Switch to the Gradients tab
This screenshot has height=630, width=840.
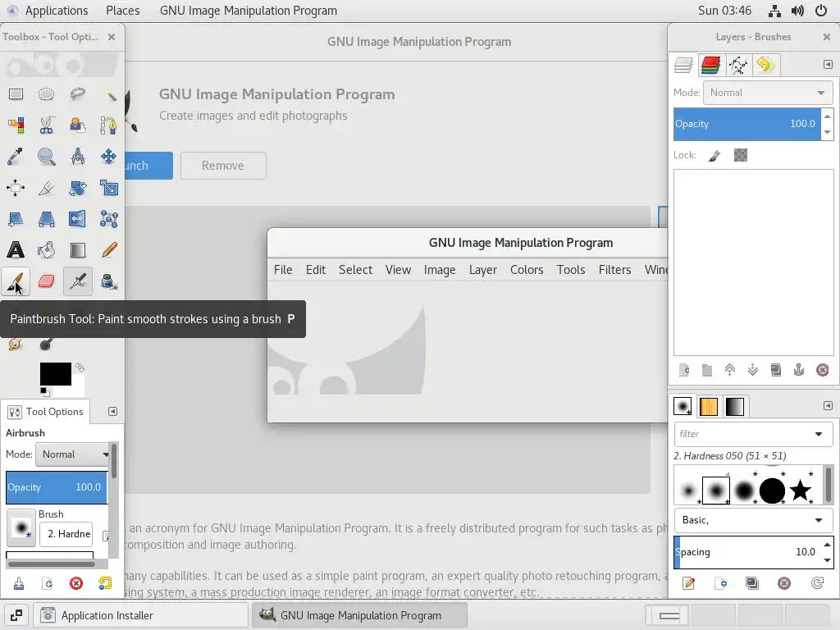coord(734,407)
